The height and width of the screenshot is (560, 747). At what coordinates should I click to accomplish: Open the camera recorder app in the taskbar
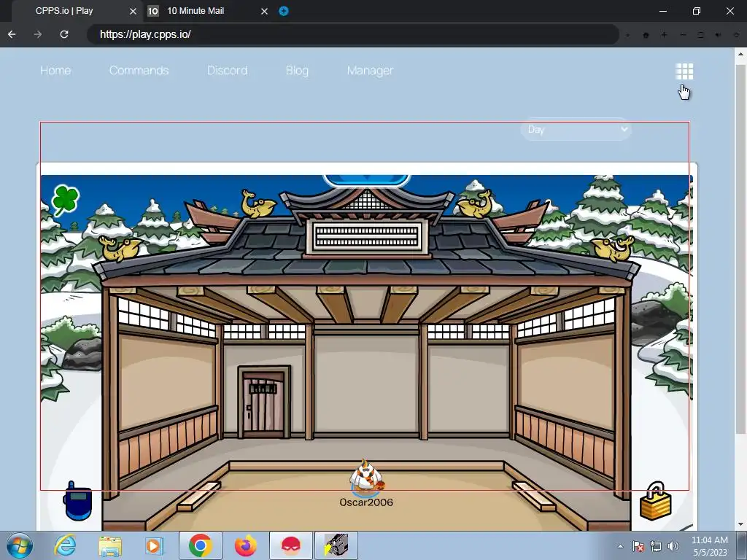pyautogui.click(x=336, y=545)
